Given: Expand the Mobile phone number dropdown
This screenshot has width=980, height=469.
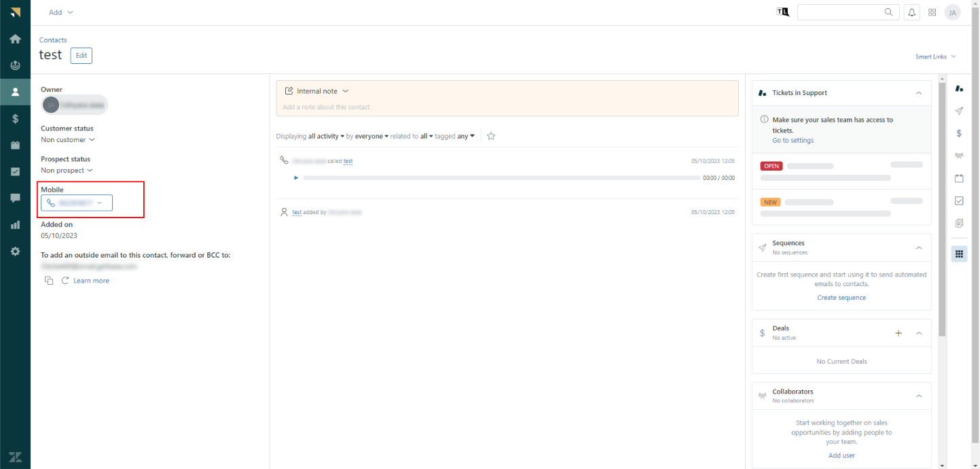Looking at the screenshot, I should [100, 203].
